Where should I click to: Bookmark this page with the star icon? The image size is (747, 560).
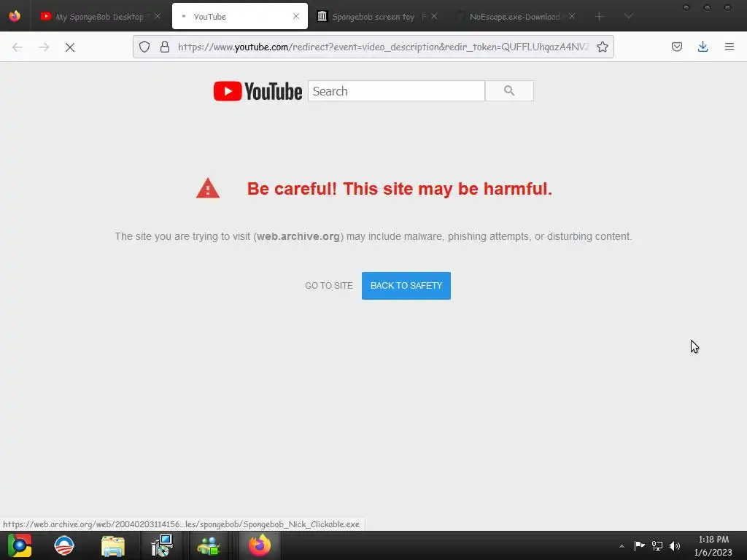pyautogui.click(x=602, y=47)
